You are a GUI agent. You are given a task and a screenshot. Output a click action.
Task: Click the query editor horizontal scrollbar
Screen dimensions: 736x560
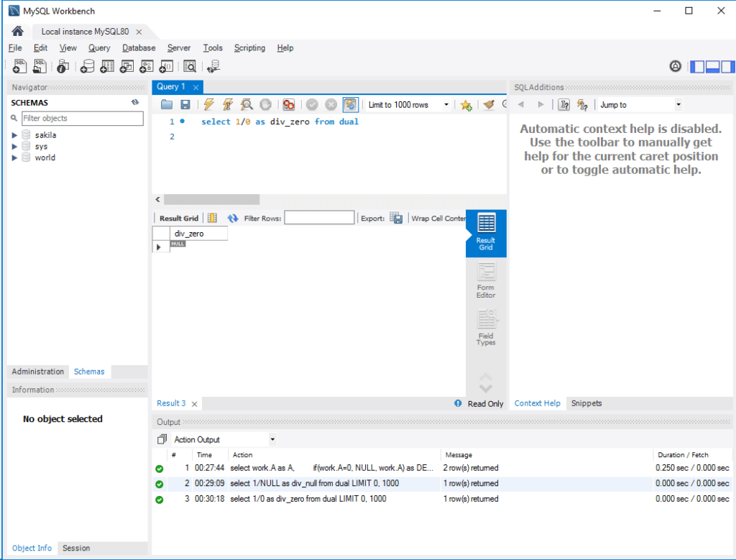[211, 200]
